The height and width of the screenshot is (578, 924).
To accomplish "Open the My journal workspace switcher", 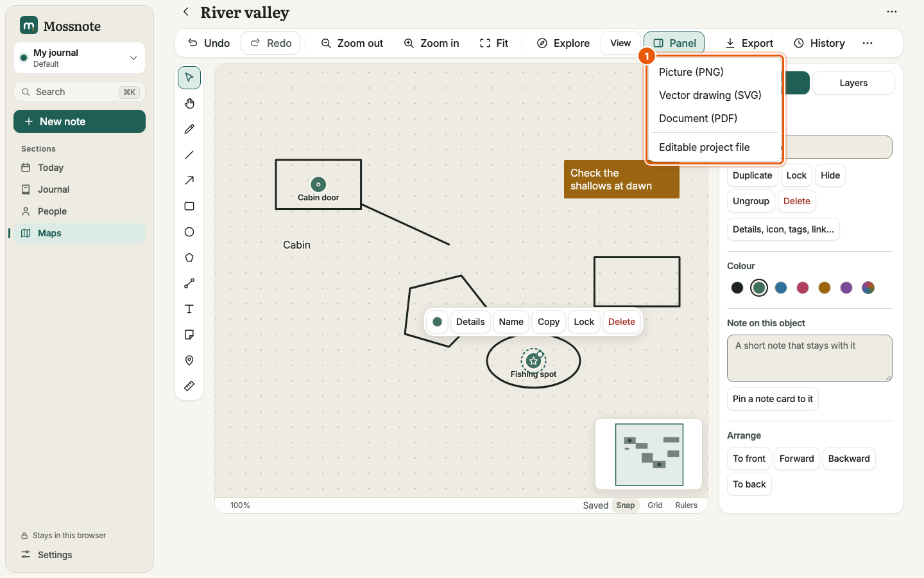I will [x=80, y=58].
